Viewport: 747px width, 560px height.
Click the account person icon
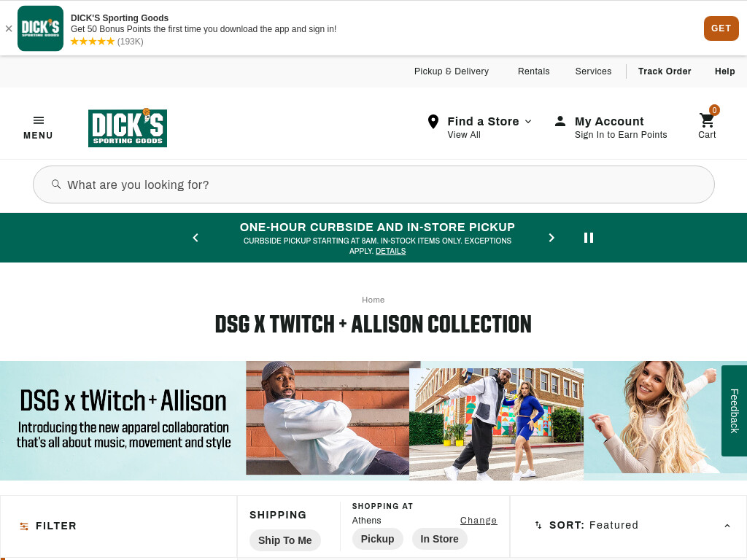point(560,122)
